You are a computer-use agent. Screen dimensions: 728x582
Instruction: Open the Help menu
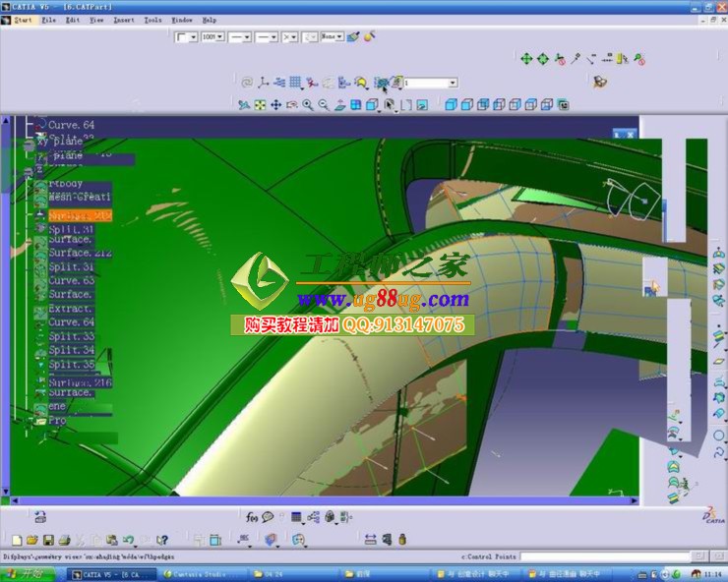click(x=209, y=20)
